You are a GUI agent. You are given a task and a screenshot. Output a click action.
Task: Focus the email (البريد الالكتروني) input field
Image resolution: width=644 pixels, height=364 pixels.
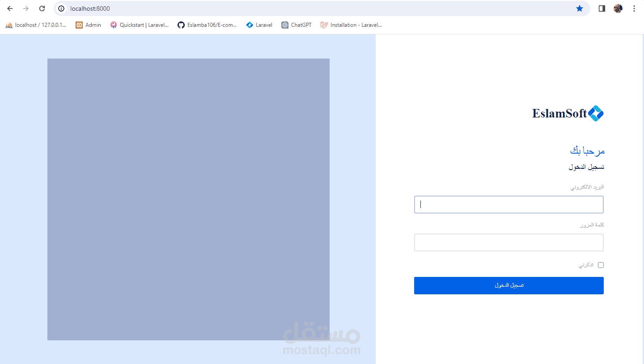click(509, 205)
